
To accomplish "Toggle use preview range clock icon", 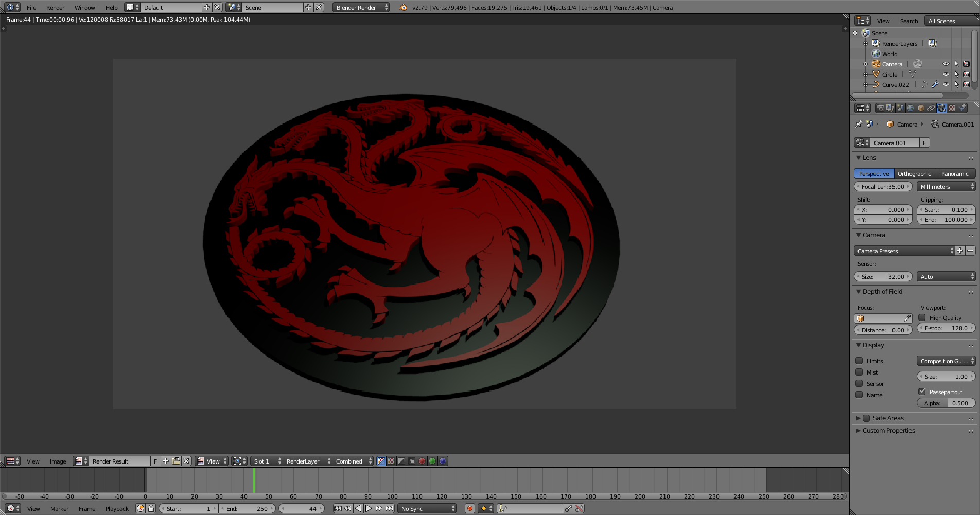I will click(140, 508).
